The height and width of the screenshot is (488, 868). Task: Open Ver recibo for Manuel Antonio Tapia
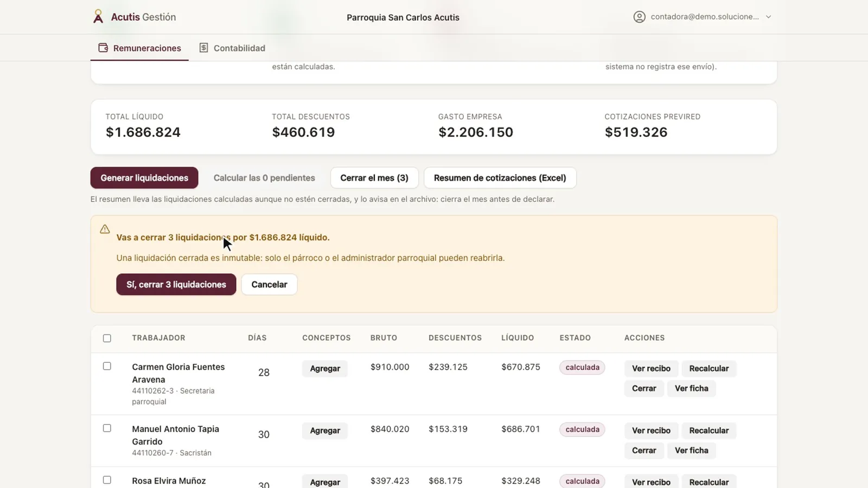pos(651,431)
